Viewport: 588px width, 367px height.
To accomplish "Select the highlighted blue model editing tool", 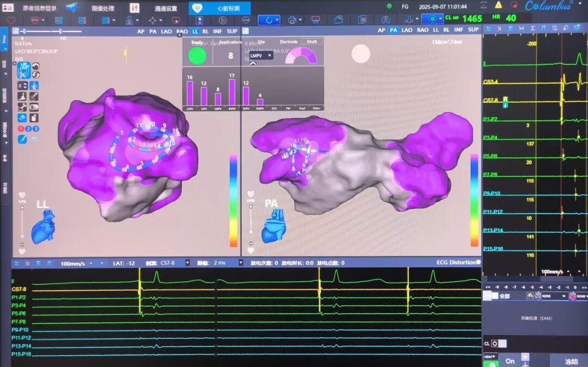I will coord(24,70).
